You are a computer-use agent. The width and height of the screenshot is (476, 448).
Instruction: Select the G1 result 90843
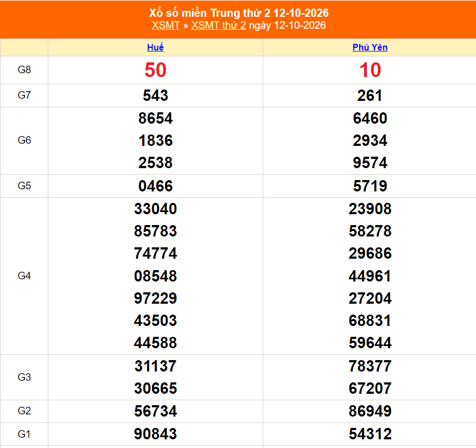pos(155,434)
